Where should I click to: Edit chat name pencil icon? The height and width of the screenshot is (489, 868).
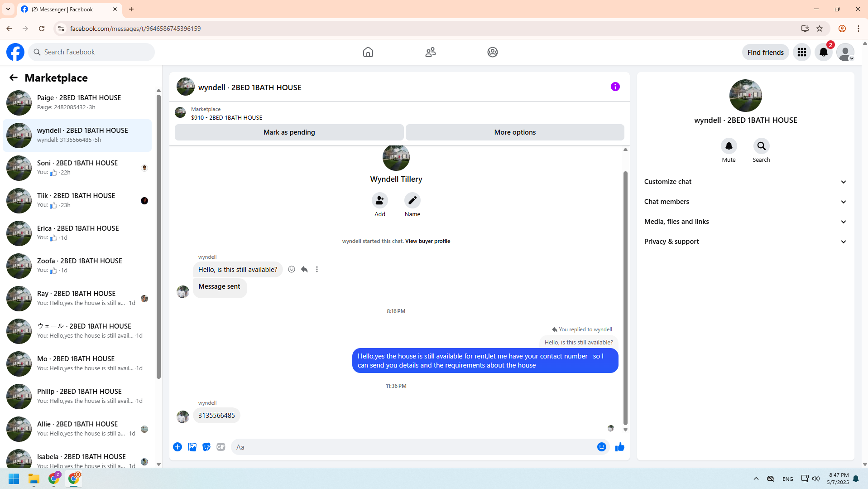(412, 200)
